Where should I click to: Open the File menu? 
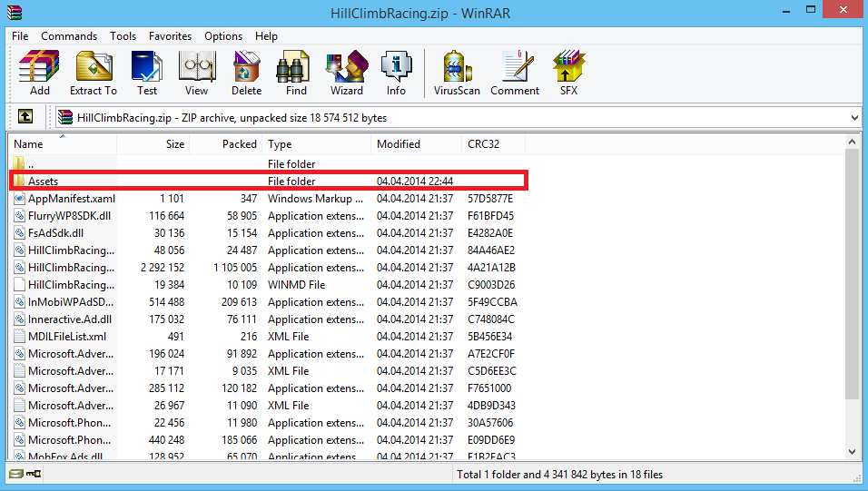20,36
